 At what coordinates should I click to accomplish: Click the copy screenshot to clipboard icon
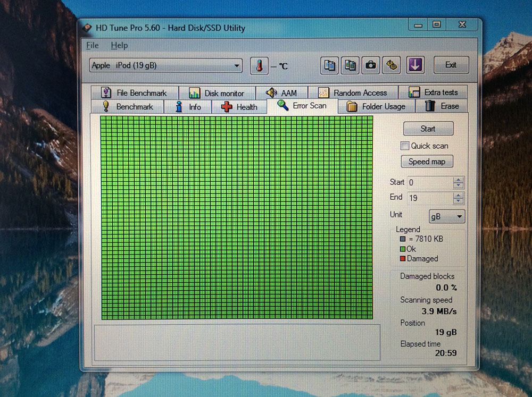[350, 65]
